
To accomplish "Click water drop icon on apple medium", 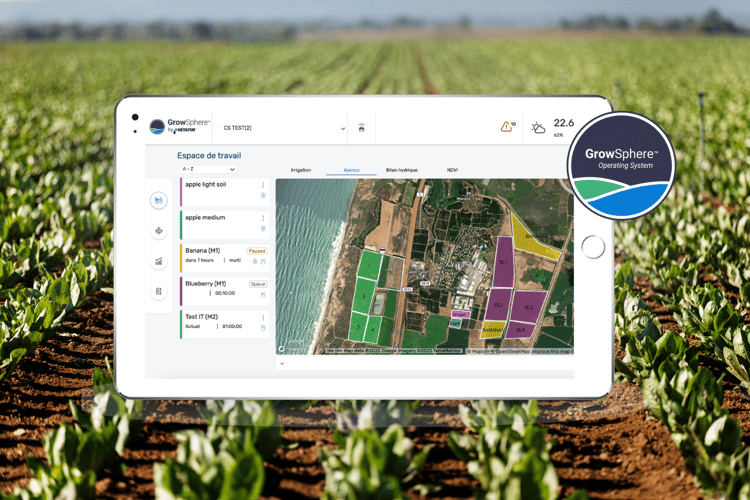I will pyautogui.click(x=263, y=228).
